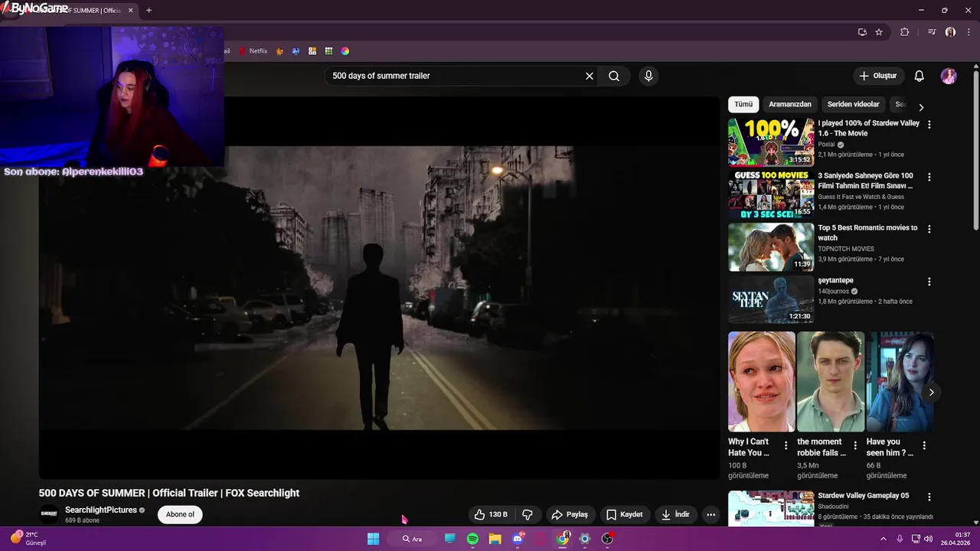Close the current browser tab

[x=130, y=10]
